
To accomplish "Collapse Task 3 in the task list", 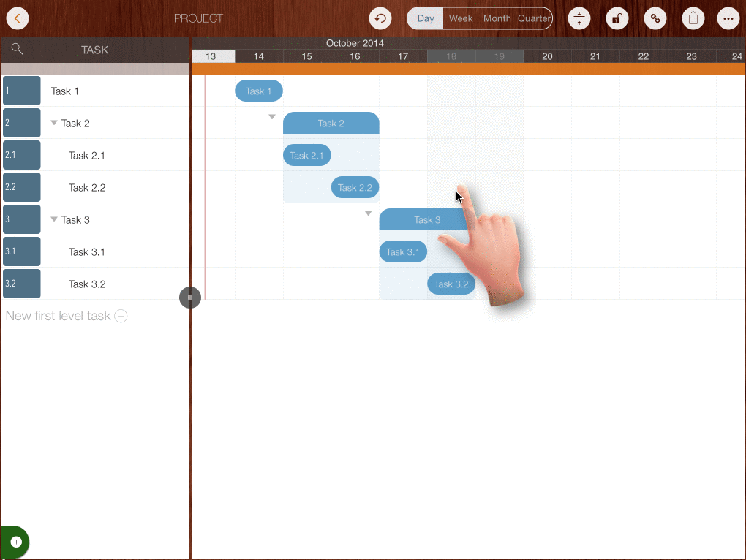I will pyautogui.click(x=54, y=219).
